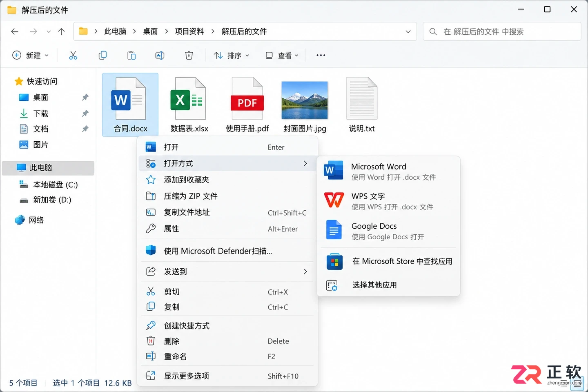
Task: Click 复制文件地址 in the context menu
Action: click(x=227, y=212)
